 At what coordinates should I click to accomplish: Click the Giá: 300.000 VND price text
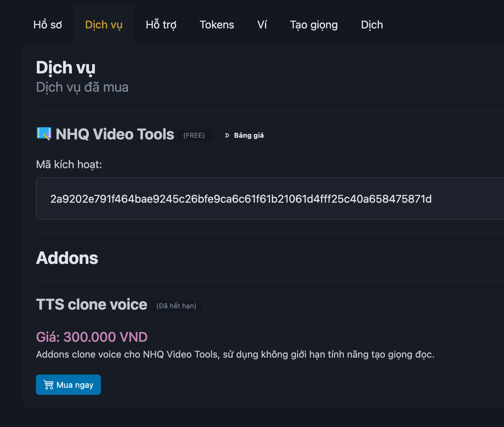coord(92,337)
